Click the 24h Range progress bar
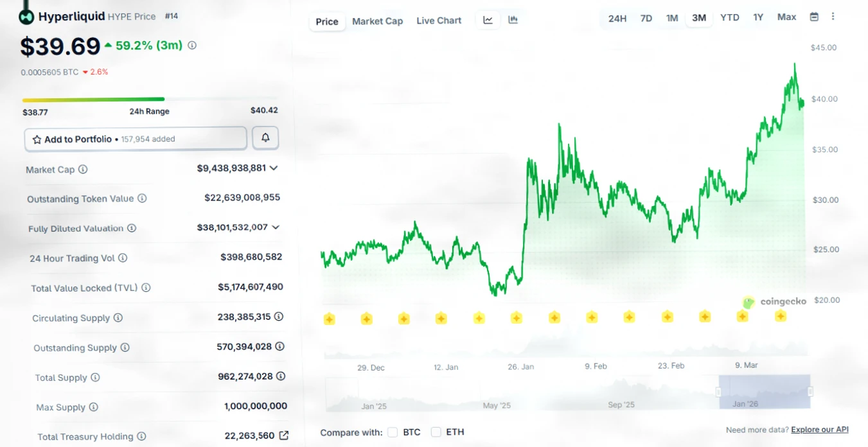868x447 pixels. click(x=150, y=100)
